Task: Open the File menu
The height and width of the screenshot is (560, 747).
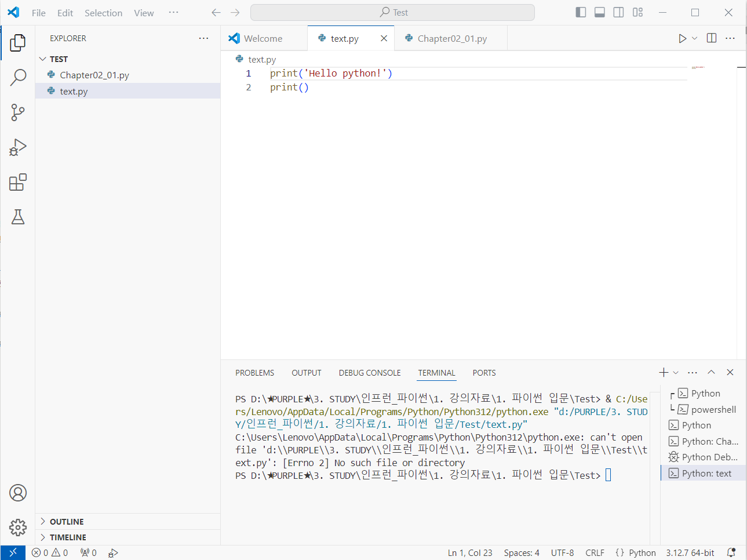Action: point(39,13)
